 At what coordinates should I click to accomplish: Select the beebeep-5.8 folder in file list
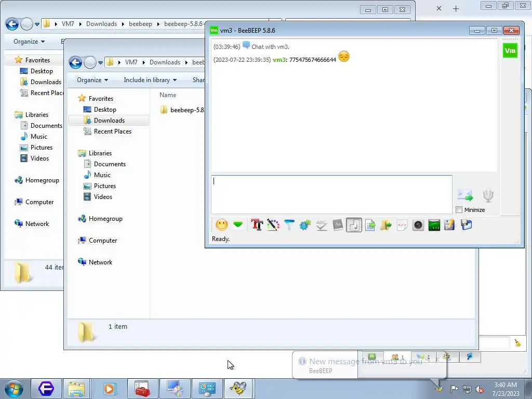tap(182, 110)
